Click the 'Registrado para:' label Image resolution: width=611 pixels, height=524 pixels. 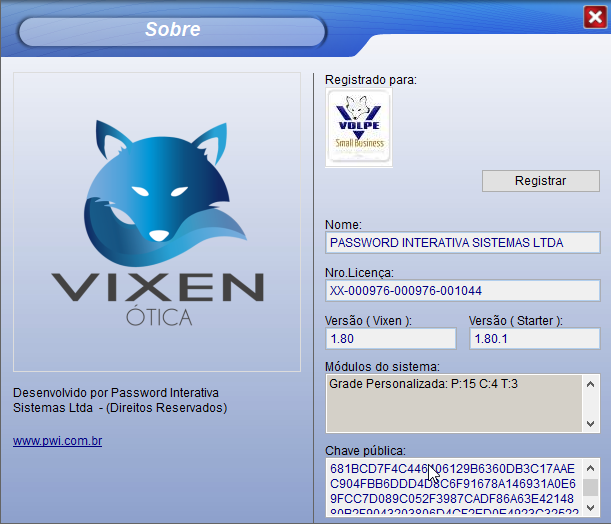tap(371, 80)
